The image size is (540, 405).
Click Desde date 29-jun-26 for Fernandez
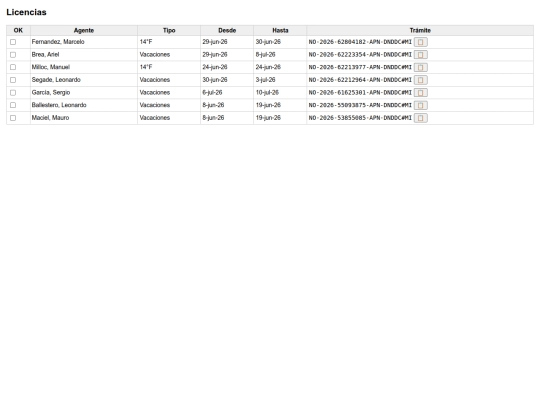pos(215,42)
